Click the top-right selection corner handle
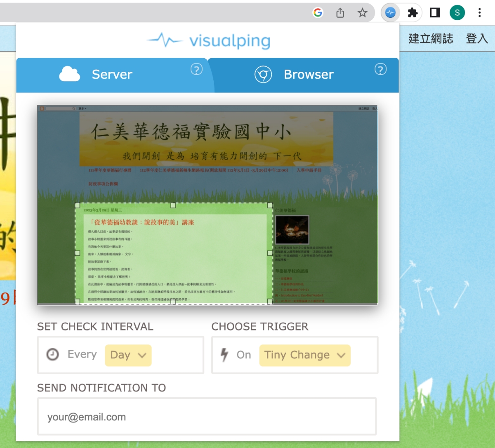 pos(270,205)
